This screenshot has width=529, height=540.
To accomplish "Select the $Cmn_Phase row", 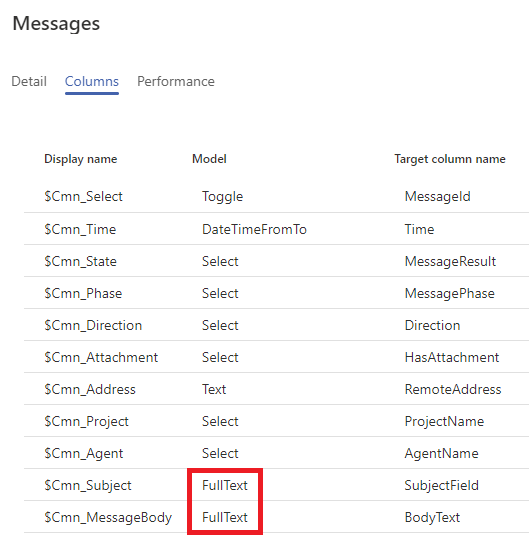I will 277,293.
